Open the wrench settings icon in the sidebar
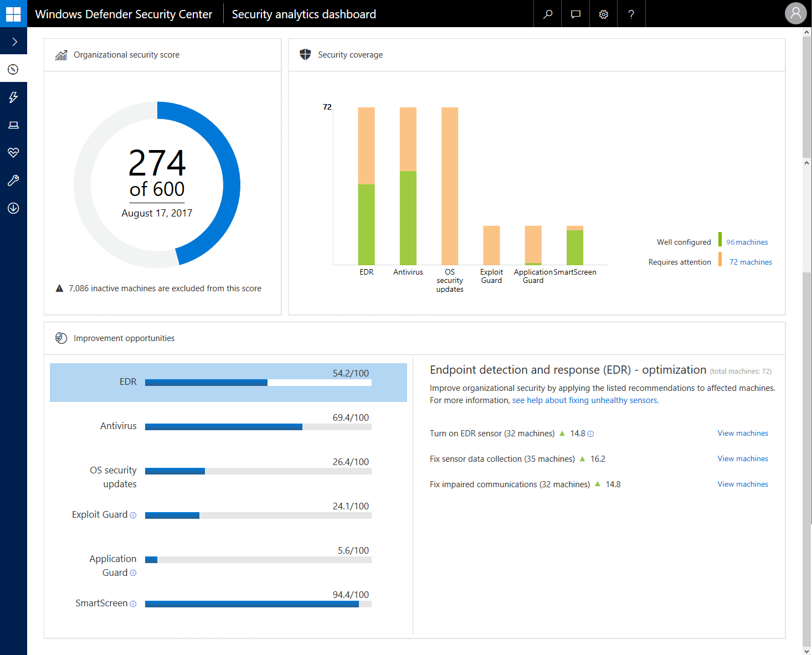 point(14,180)
